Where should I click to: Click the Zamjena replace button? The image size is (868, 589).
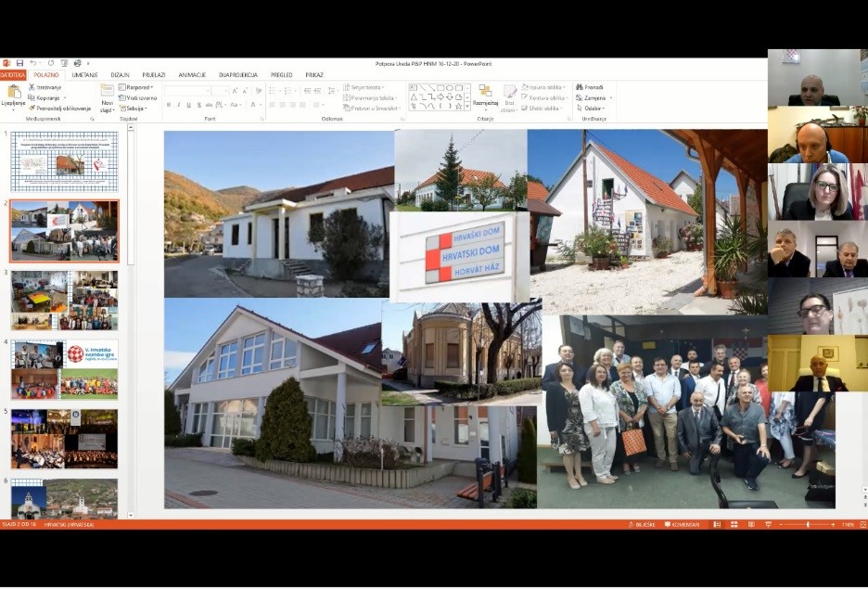point(593,97)
